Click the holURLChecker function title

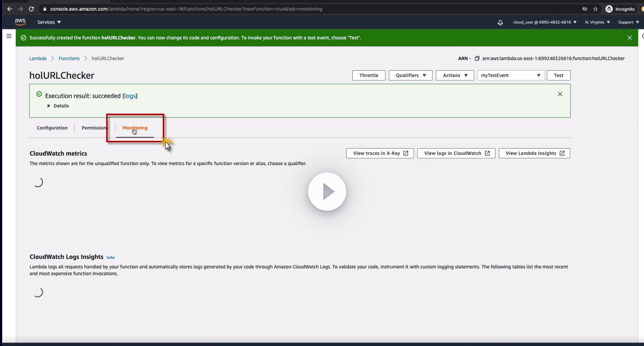[62, 75]
